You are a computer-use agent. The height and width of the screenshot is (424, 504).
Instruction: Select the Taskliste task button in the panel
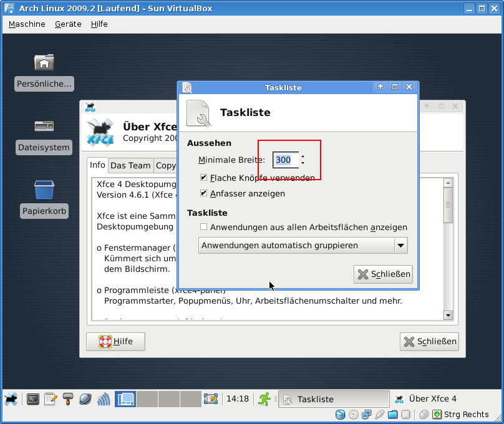[334, 399]
